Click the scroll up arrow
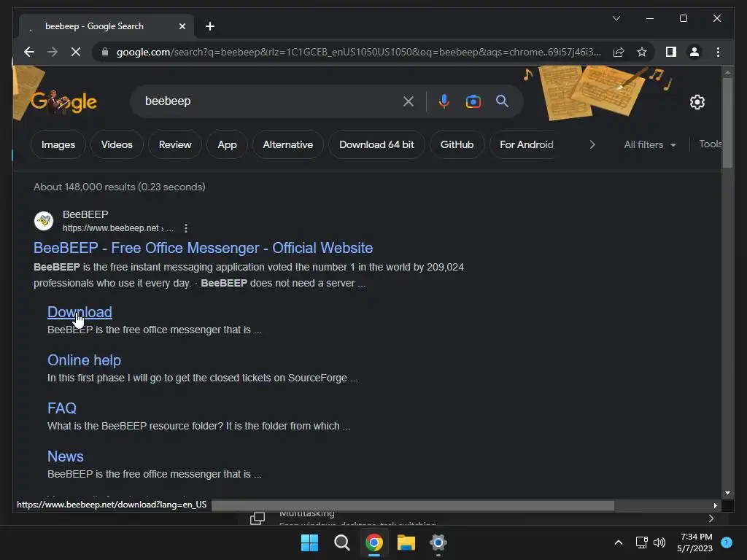Viewport: 747px width, 560px height. coord(727,72)
